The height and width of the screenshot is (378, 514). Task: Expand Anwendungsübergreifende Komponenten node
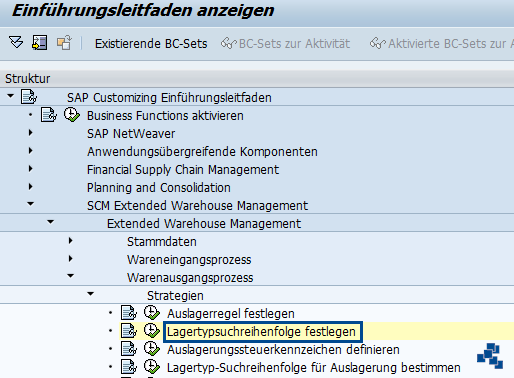pos(31,151)
